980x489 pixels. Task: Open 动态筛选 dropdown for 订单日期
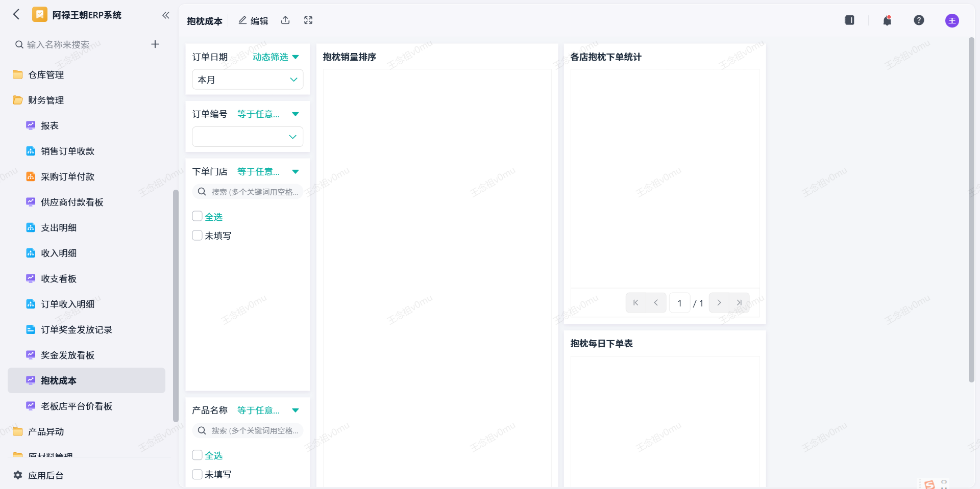coord(276,57)
